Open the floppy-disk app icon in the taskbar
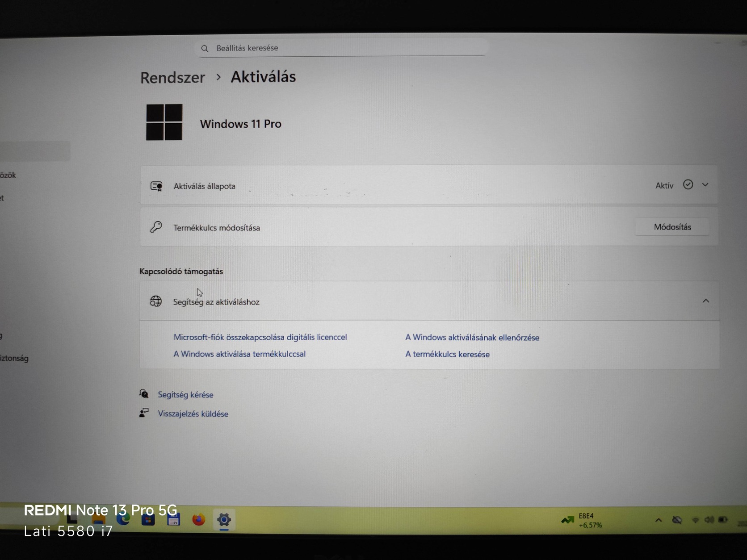The image size is (747, 560). tap(173, 520)
